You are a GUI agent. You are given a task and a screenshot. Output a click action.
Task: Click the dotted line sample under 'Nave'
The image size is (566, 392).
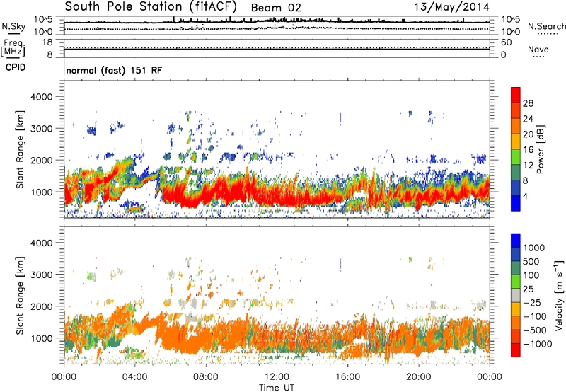click(x=538, y=57)
